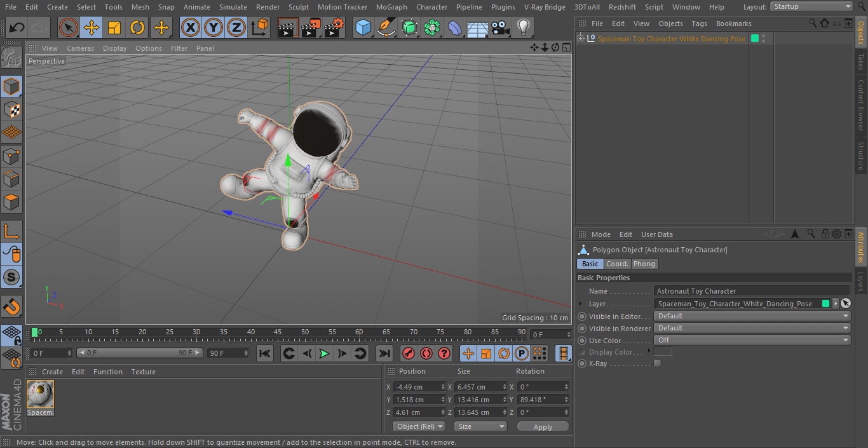Screen dimensions: 868x448
Task: Add a floor environment object
Action: pos(478,27)
